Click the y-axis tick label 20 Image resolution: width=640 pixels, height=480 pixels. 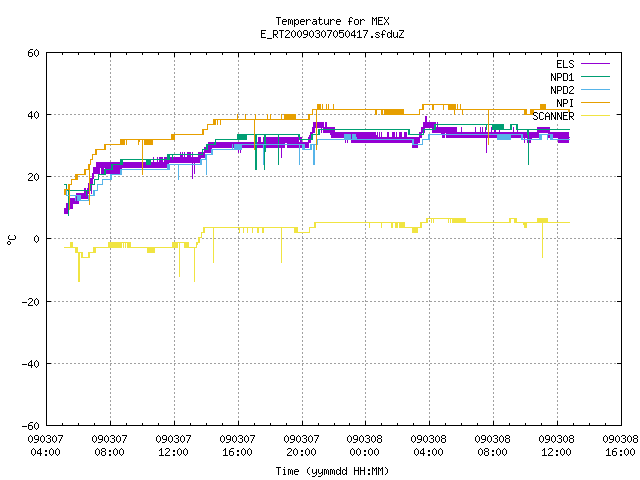point(33,177)
